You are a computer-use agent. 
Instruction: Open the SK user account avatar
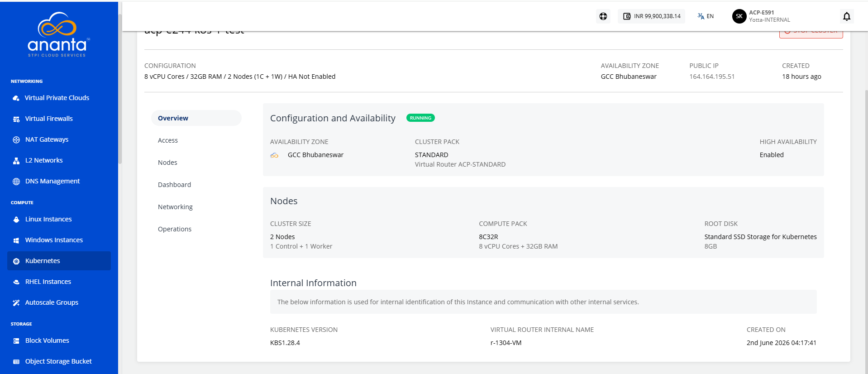point(739,16)
